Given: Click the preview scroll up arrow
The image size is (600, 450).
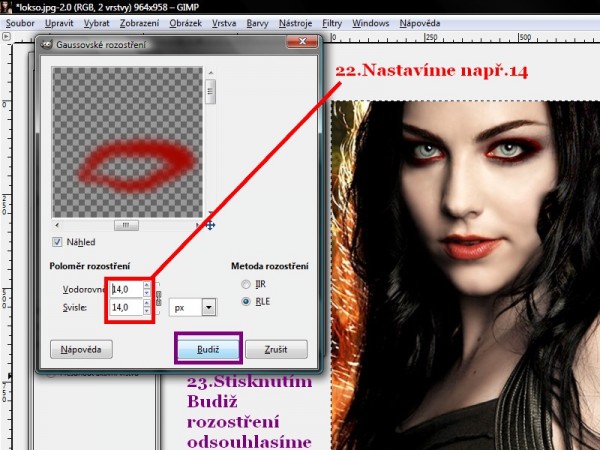Looking at the screenshot, I should [x=210, y=72].
